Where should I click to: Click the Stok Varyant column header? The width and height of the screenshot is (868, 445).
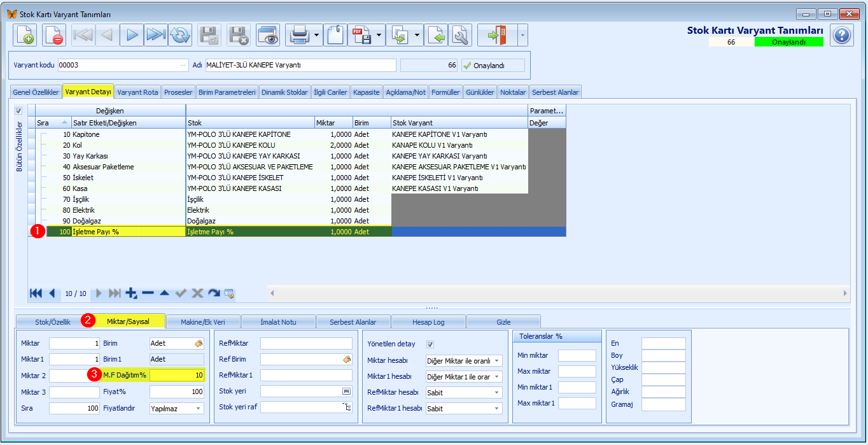459,123
